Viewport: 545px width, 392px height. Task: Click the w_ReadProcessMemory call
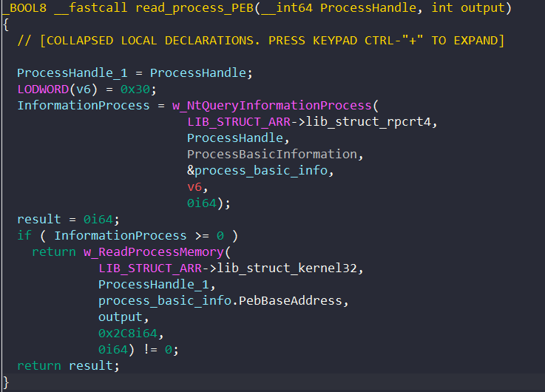pyautogui.click(x=154, y=252)
